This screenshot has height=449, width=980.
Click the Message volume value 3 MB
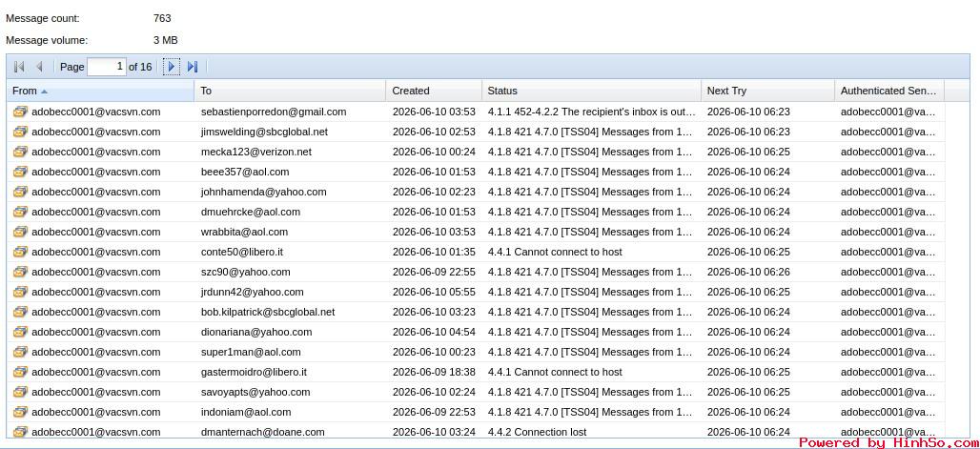(x=166, y=40)
